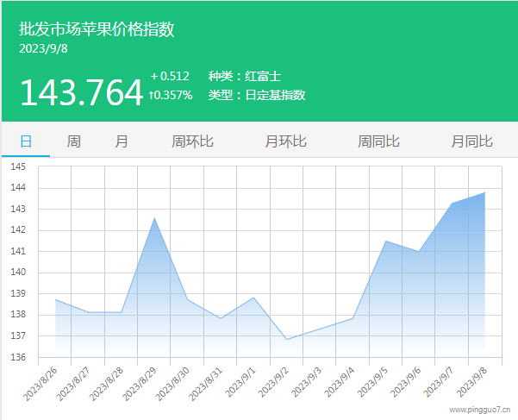Click the lowest chart point at 2023/9/2

tap(287, 339)
